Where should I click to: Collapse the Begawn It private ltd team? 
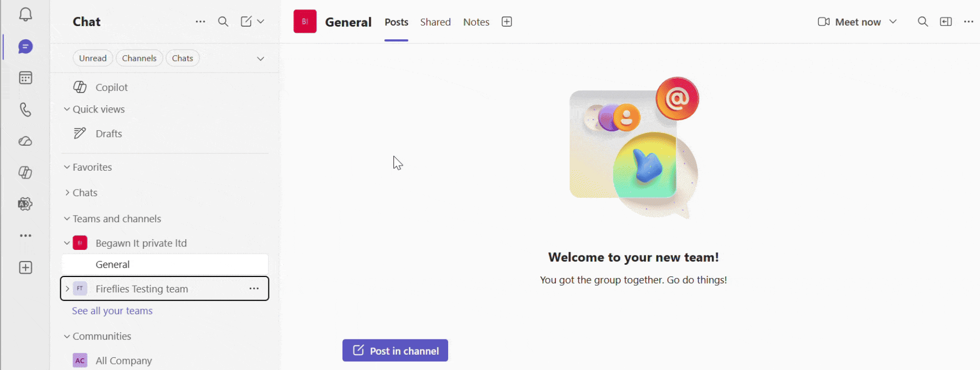[x=67, y=243]
